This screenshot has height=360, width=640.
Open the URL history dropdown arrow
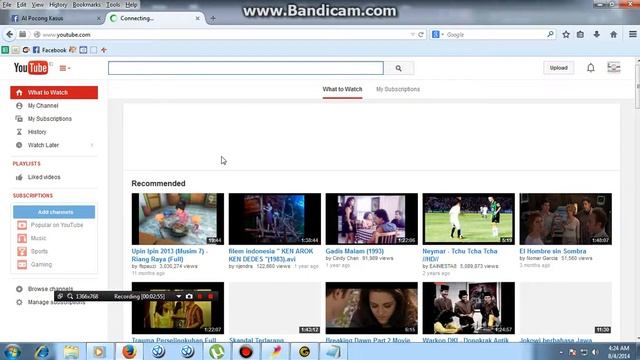coord(412,35)
